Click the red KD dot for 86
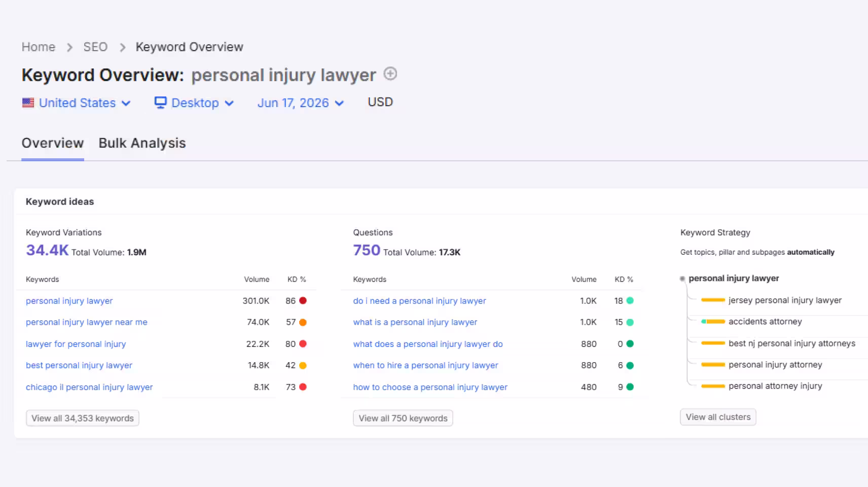 pyautogui.click(x=303, y=300)
